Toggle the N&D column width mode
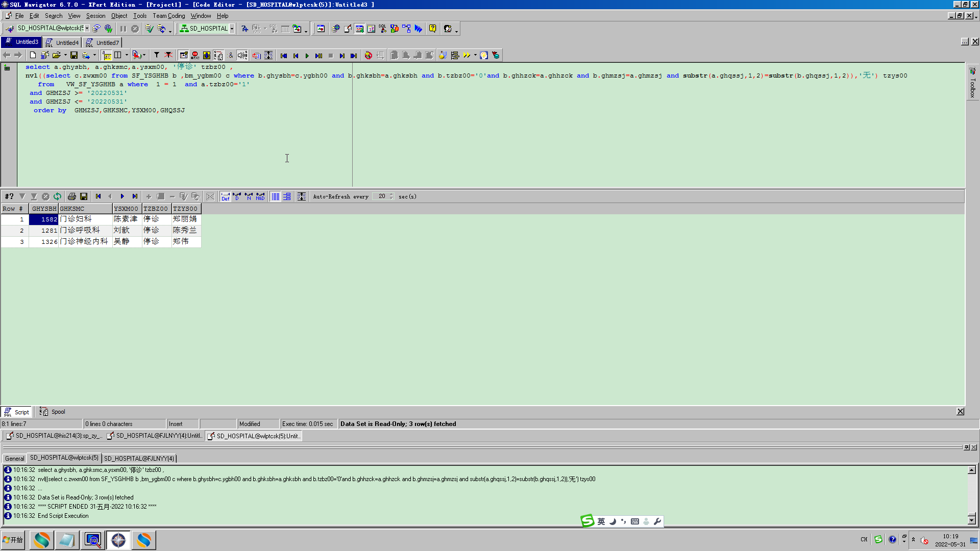 point(260,196)
